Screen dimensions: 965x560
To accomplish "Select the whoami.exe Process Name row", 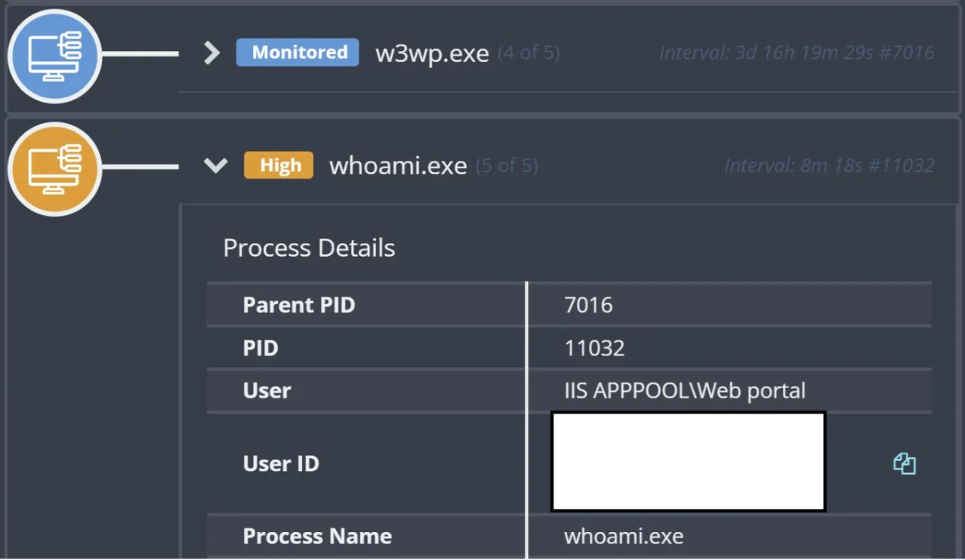I will 625,536.
